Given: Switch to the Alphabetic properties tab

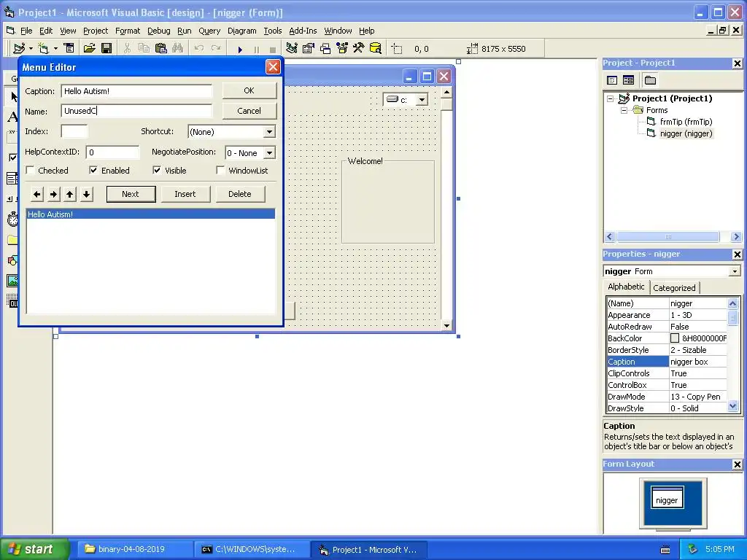Looking at the screenshot, I should click(x=626, y=287).
